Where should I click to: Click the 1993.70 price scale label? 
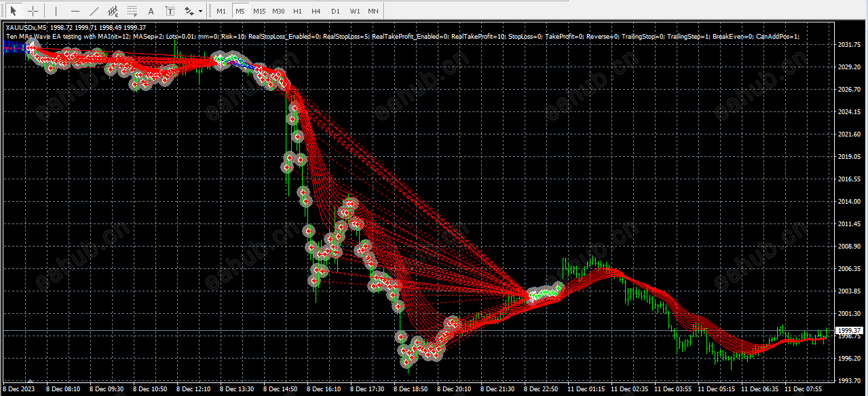pyautogui.click(x=848, y=381)
